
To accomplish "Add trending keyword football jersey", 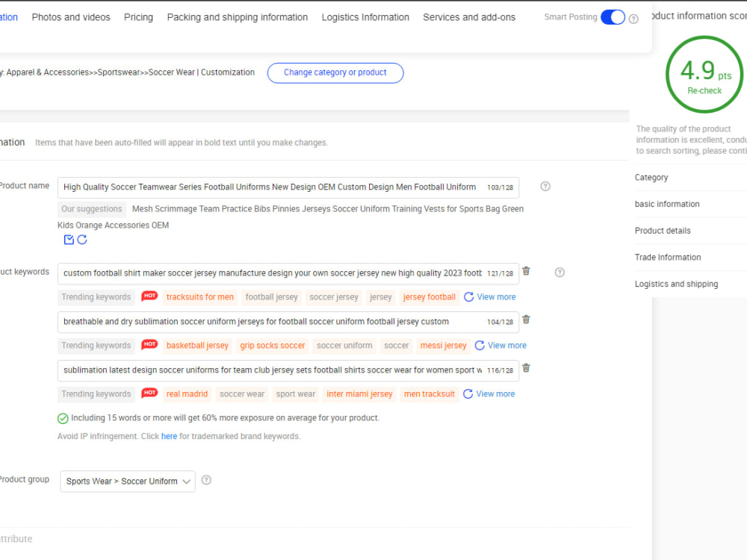I will (272, 297).
